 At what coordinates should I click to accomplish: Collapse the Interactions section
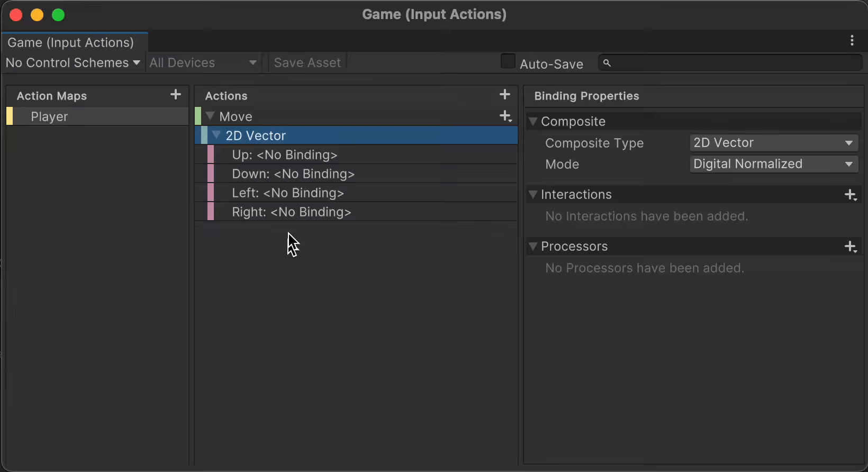533,195
